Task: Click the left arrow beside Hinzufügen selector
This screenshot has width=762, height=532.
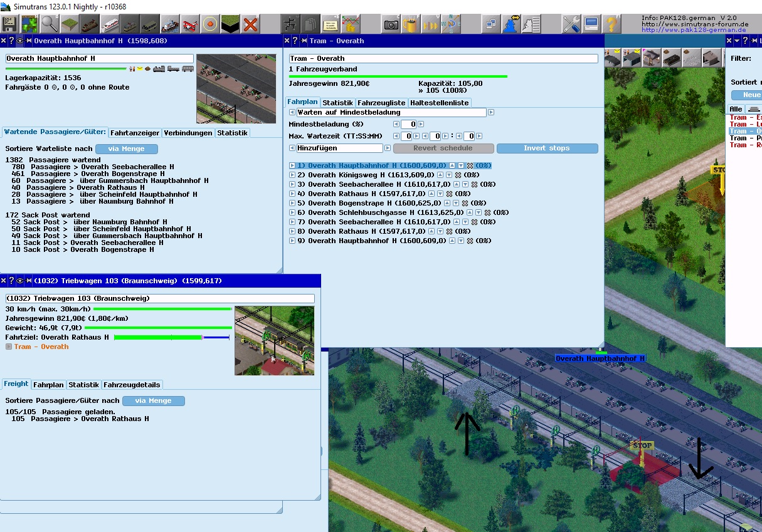Action: [x=292, y=149]
